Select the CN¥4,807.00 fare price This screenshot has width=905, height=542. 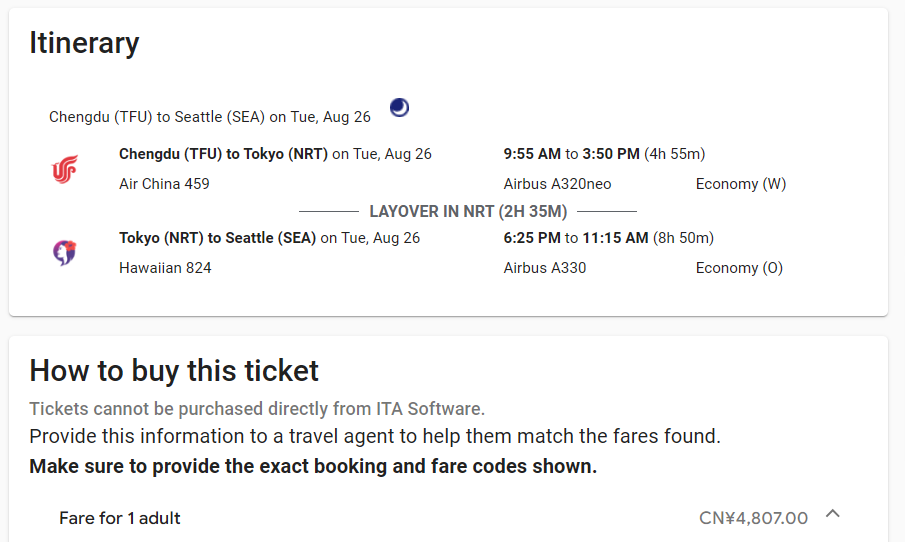pos(753,518)
